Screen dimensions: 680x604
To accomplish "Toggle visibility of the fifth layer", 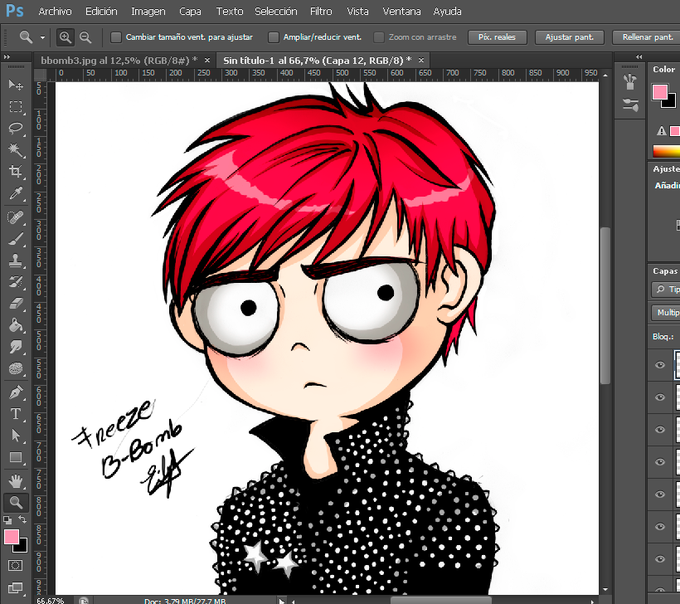I will pyautogui.click(x=660, y=494).
